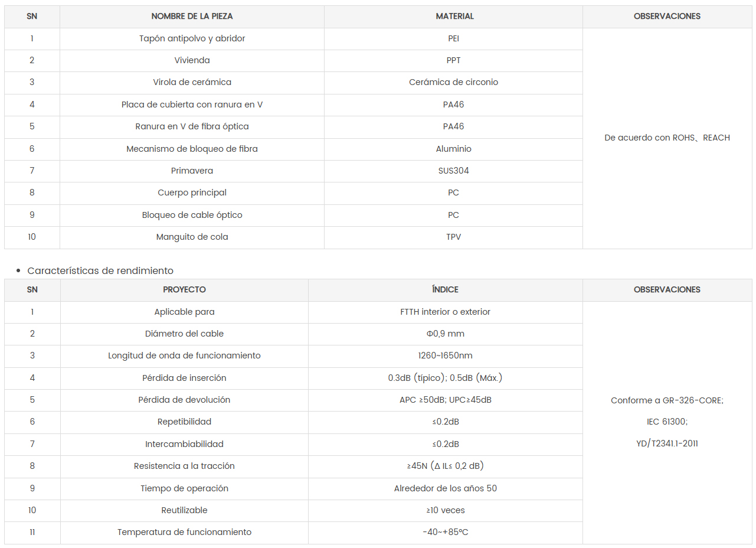Click the '-40~+85°C' temperature value
The height and width of the screenshot is (548, 756).
[445, 532]
